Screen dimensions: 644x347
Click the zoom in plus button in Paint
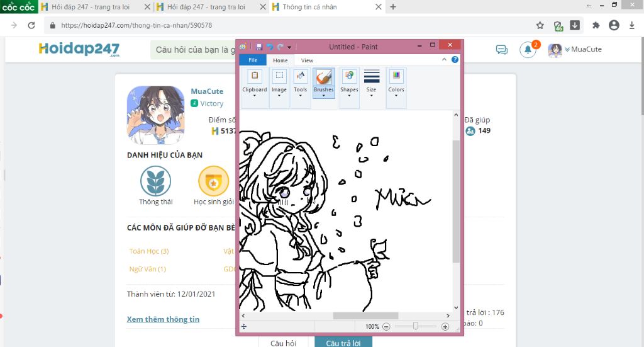[x=445, y=326]
